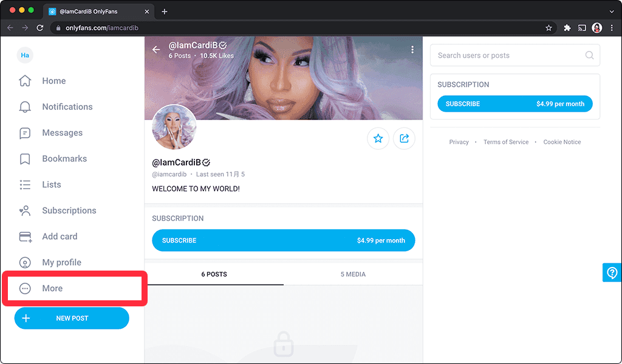
Task: Close the @IamCardiB OnlyFans tab
Action: pyautogui.click(x=147, y=12)
